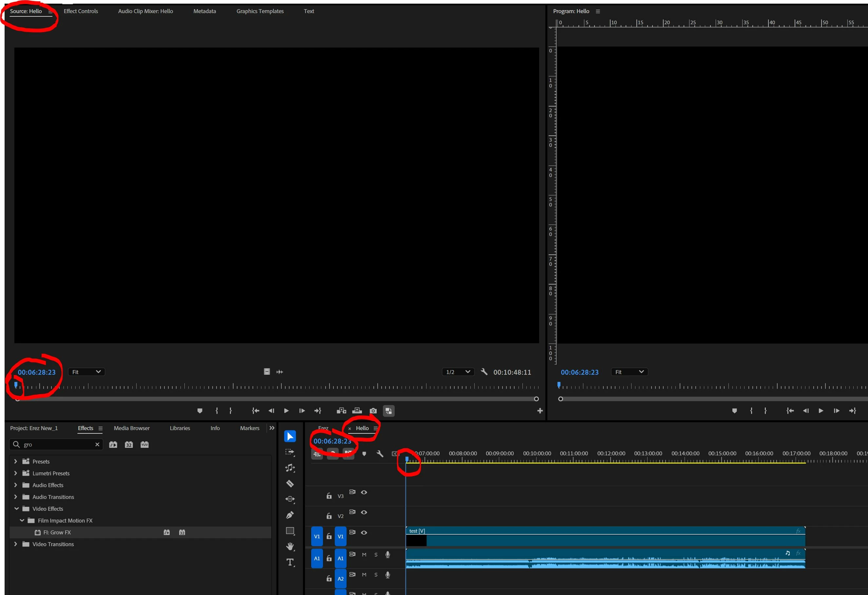
Task: Select the Type tool
Action: 290,562
